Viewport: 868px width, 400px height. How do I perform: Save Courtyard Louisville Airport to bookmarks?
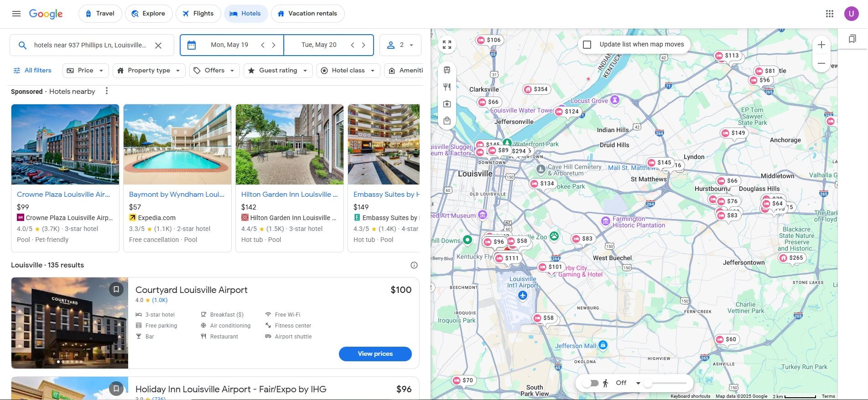coord(116,289)
